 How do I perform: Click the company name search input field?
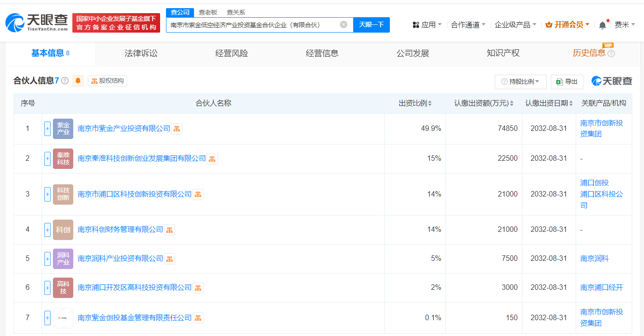253,25
